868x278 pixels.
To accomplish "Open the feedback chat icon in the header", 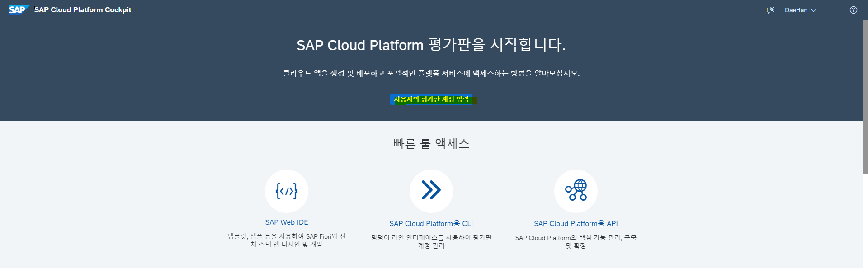I will click(x=770, y=10).
